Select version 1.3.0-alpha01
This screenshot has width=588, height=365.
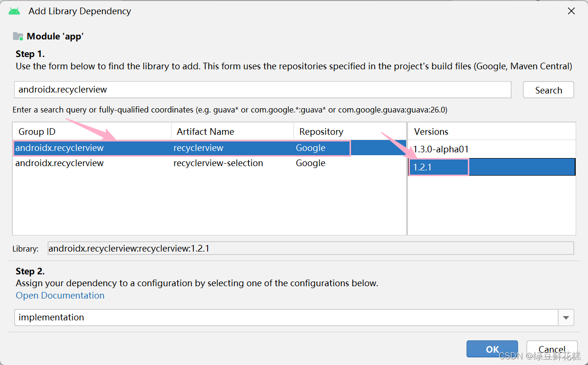pos(492,149)
